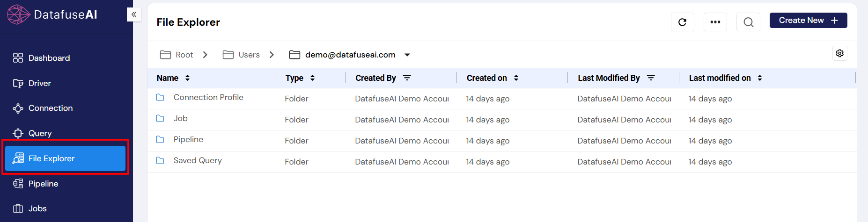This screenshot has height=222, width=868.
Task: Open the Connection sidebar item
Action: [50, 108]
